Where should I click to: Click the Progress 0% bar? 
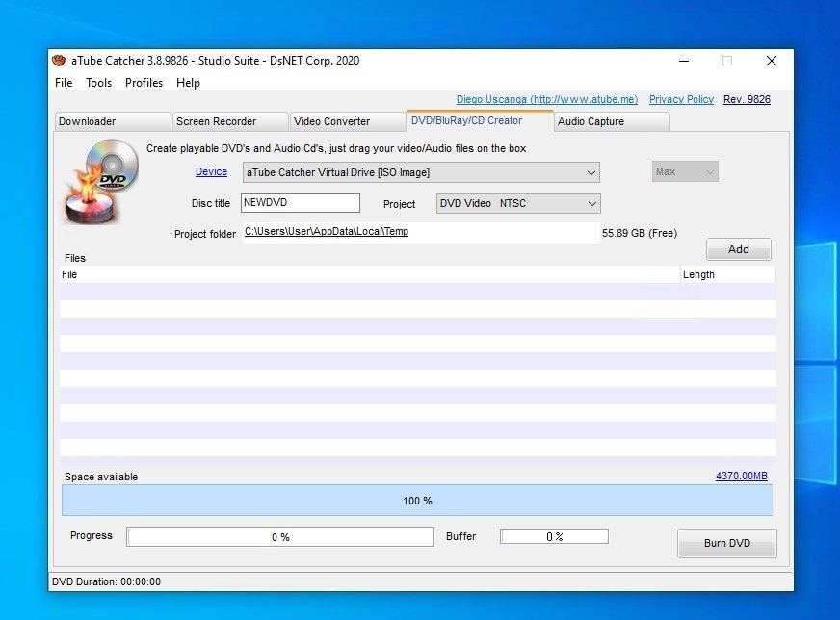(280, 537)
